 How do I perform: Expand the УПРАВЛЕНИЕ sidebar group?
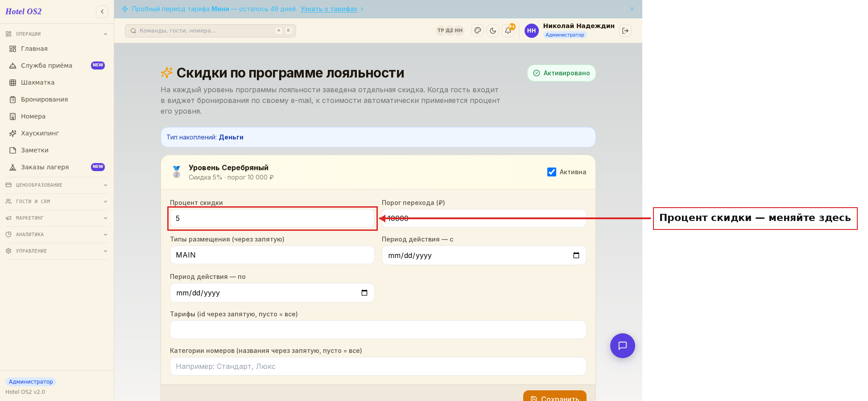click(x=57, y=251)
